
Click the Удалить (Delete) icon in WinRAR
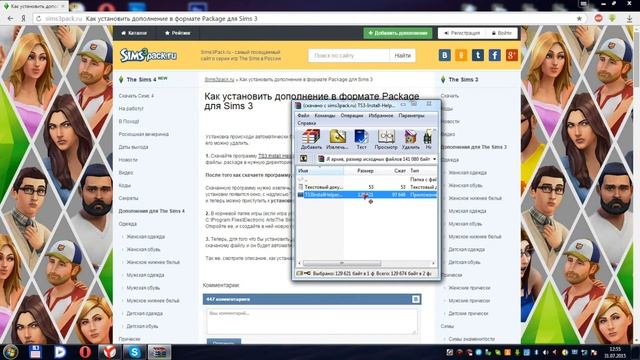[410, 139]
